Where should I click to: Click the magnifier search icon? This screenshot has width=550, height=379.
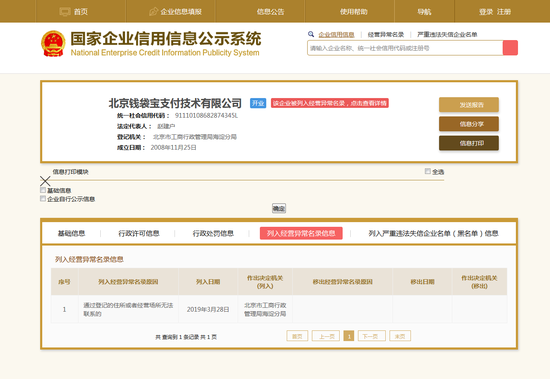(311, 34)
